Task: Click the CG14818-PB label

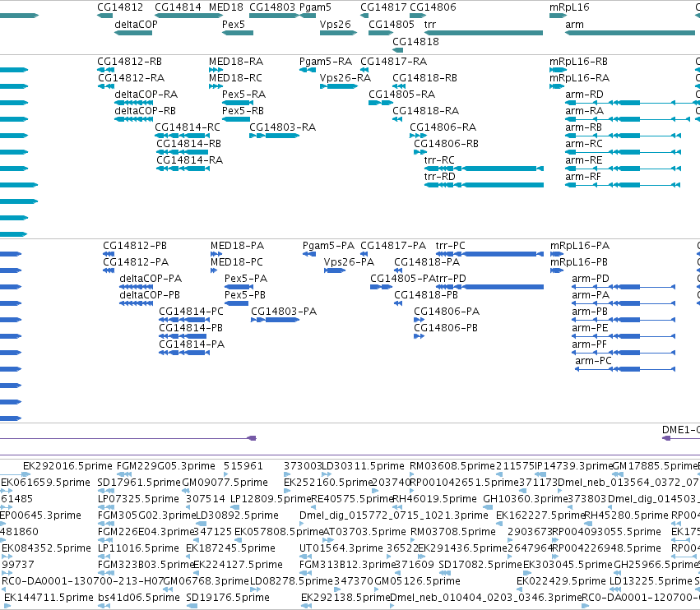Action: [x=426, y=295]
